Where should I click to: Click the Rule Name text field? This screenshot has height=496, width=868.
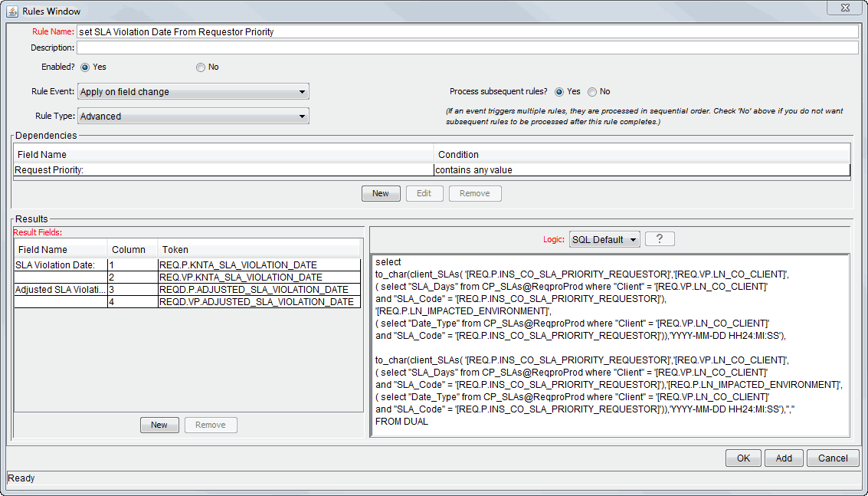[x=467, y=32]
